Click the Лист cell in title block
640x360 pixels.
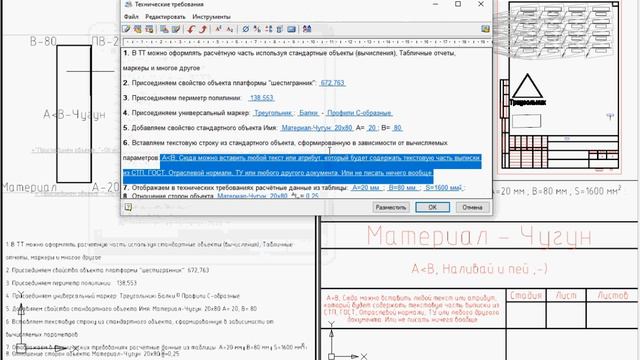566,295
